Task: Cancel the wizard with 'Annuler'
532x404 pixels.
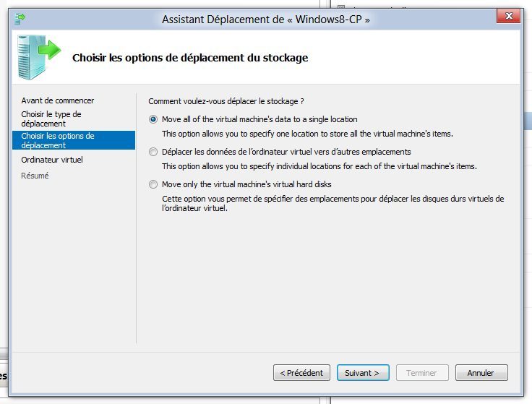Action: [481, 373]
